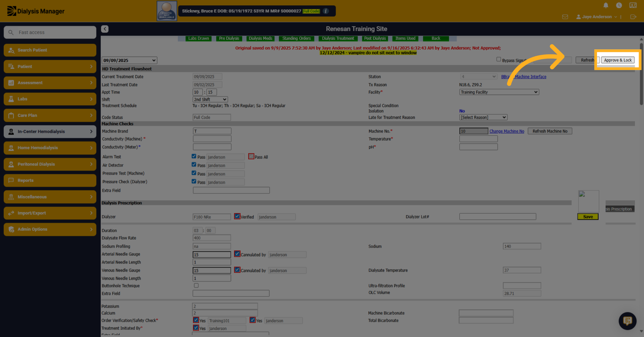The image size is (644, 337).
Task: Open the treatment date dropdown 09/09/2025
Action: pos(129,60)
